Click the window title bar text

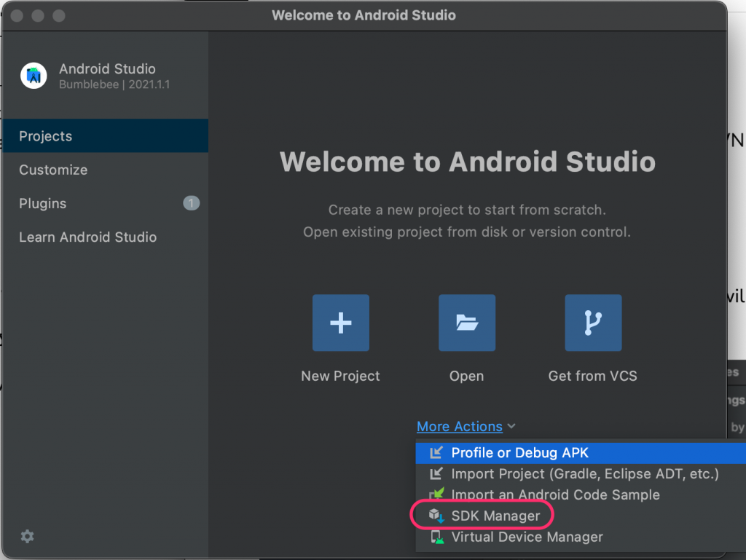364,15
